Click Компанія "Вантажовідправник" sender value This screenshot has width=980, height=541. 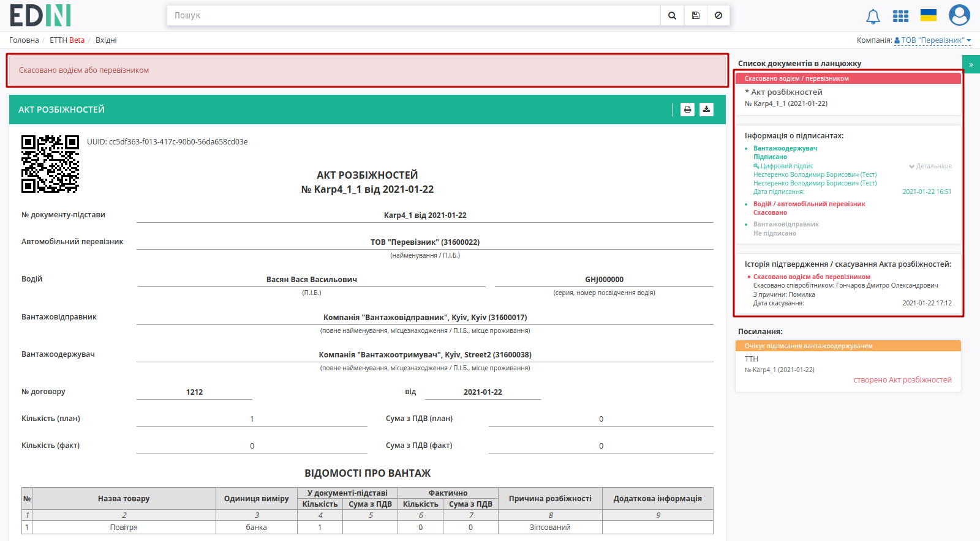coord(425,318)
